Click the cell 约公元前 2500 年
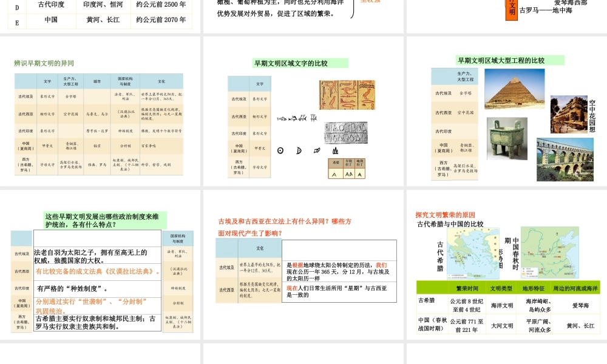 pos(161,5)
